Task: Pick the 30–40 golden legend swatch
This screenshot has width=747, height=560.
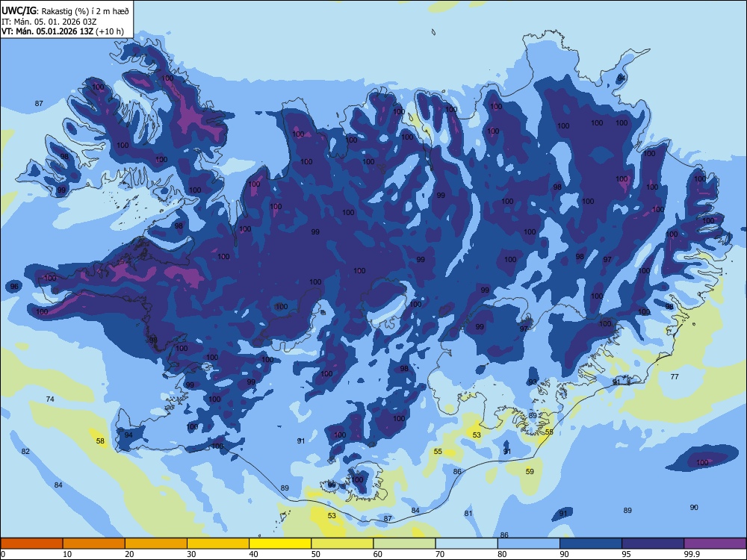Action: [218, 544]
